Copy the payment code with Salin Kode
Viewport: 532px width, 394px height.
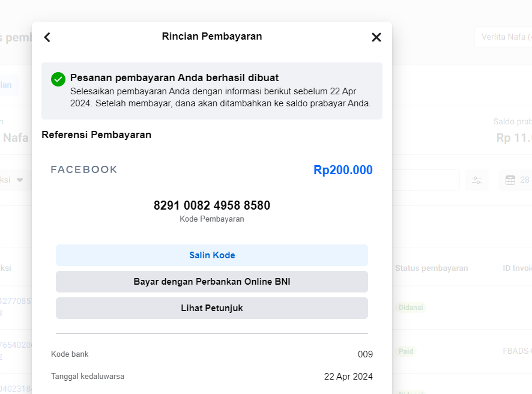212,255
